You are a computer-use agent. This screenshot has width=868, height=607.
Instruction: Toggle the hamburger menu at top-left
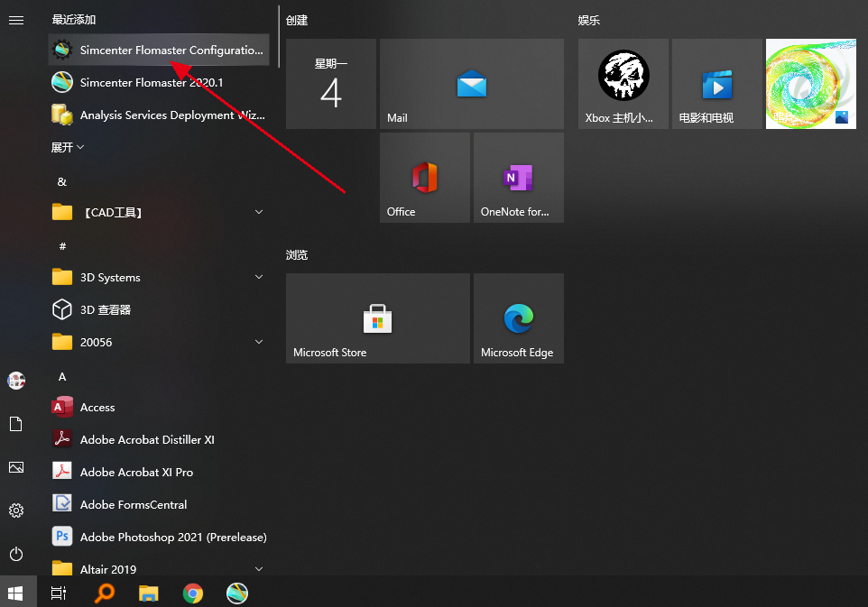tap(16, 21)
